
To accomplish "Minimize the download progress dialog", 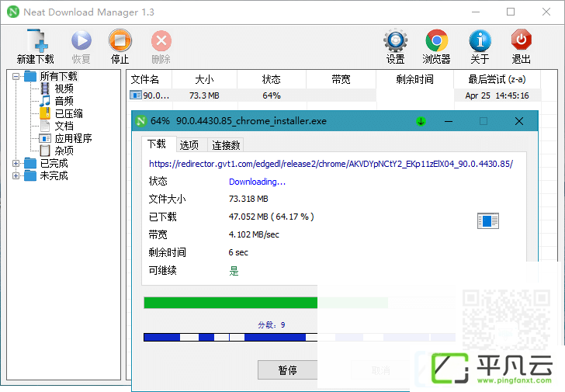I will click(x=449, y=121).
